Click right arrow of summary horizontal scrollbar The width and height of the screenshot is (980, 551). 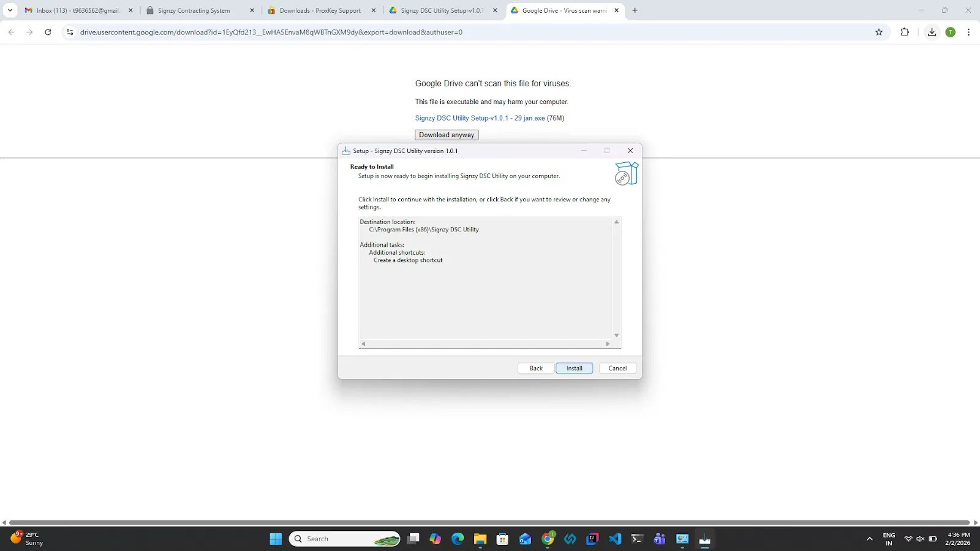tap(608, 344)
